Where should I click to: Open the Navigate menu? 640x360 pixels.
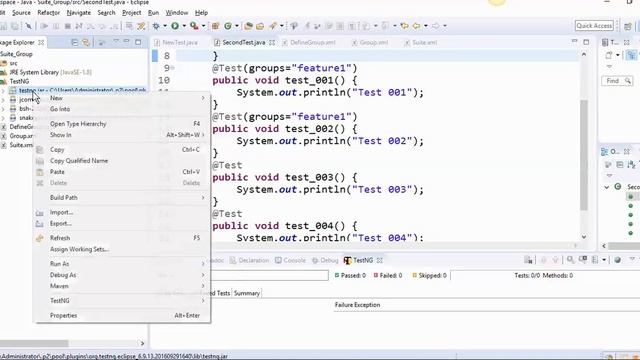[79, 13]
